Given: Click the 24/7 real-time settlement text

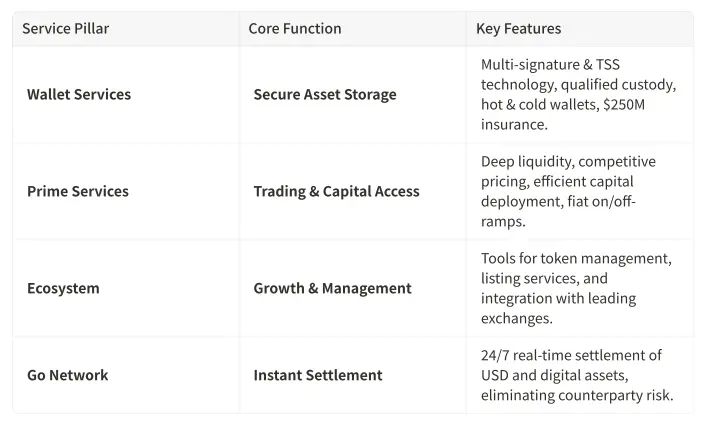Looking at the screenshot, I should point(571,355).
